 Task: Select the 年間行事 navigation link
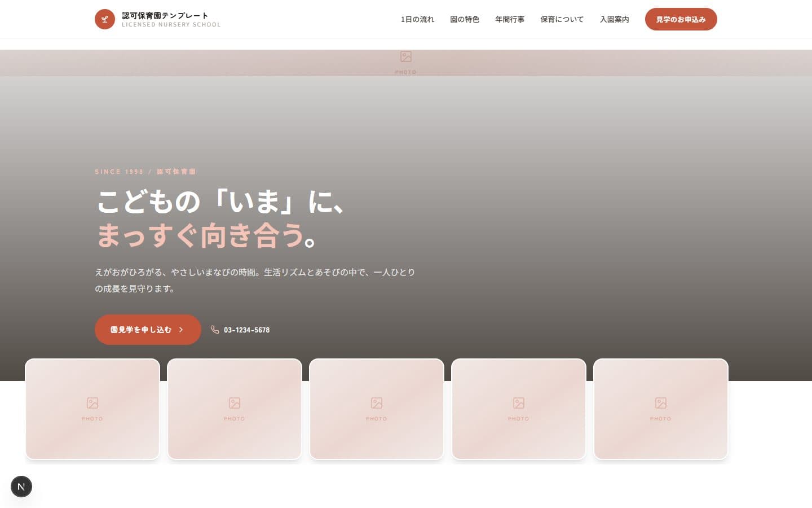510,19
